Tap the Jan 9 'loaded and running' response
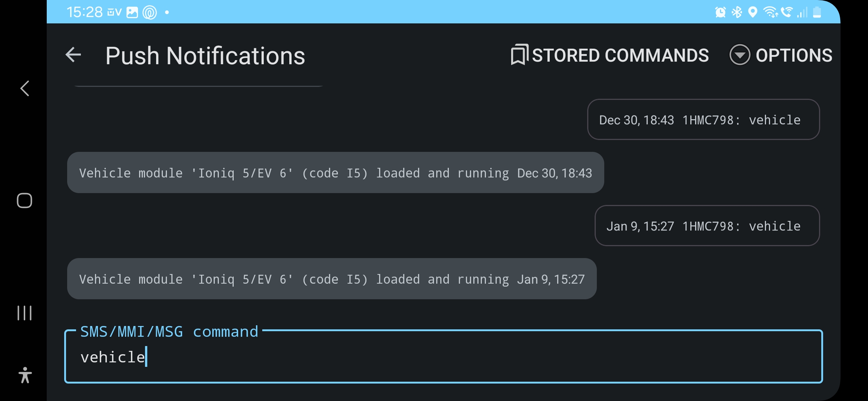This screenshot has height=401, width=868. tap(332, 279)
